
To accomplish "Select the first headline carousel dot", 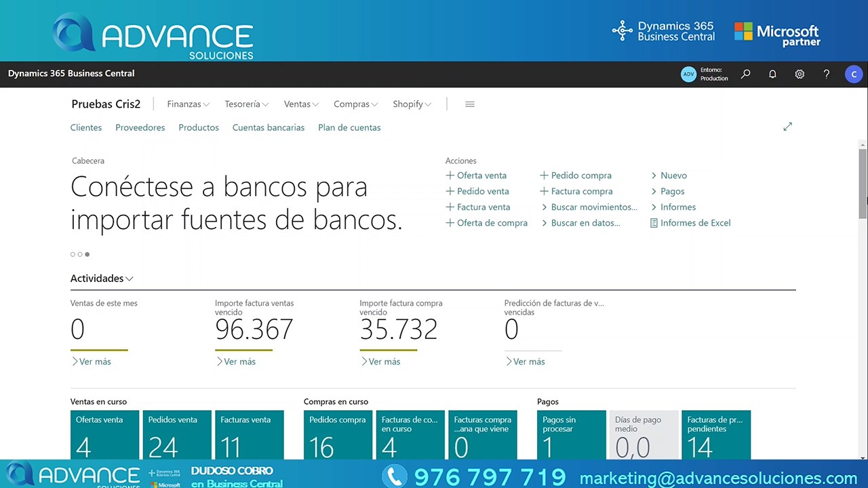I will 73,254.
